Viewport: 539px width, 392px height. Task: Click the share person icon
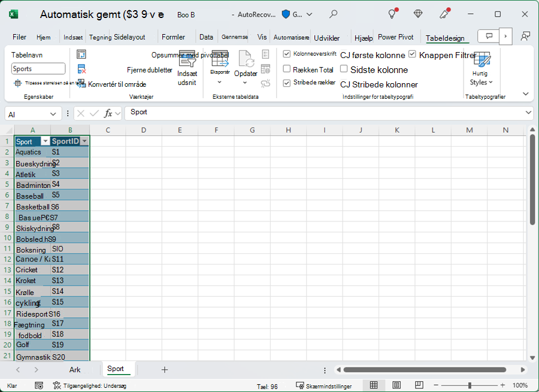525,36
